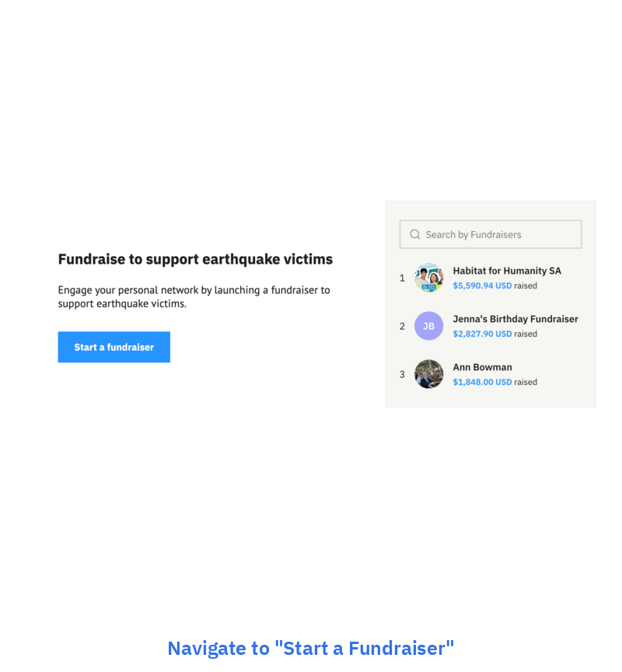Click the $5,590.94 USD raised amount
The image size is (622, 672).
point(482,285)
